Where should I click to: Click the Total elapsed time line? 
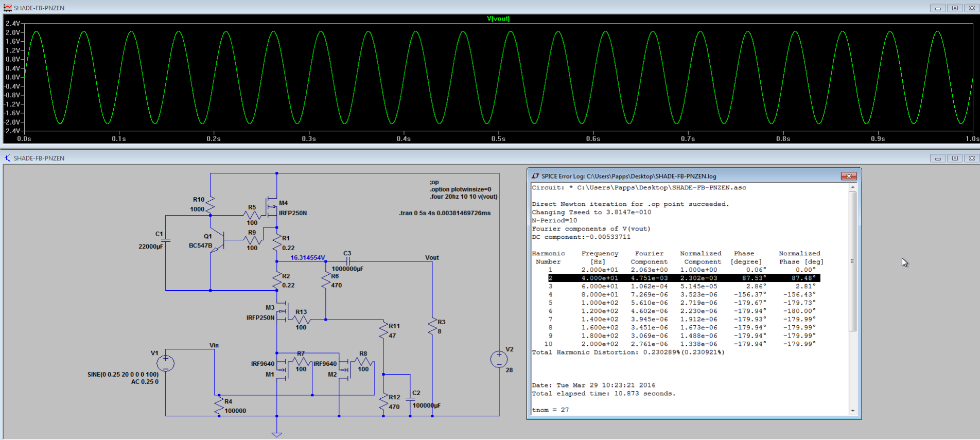tap(603, 394)
